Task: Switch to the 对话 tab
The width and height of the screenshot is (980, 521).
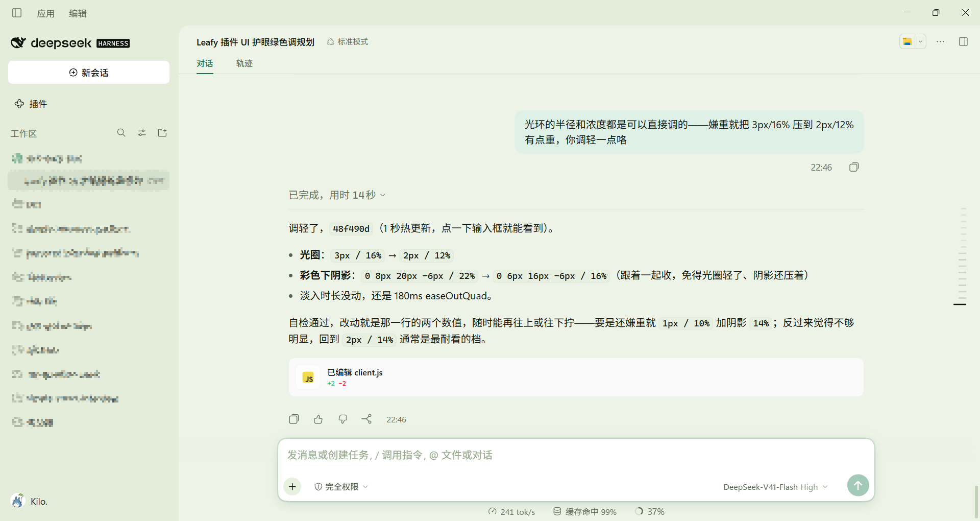Action: pos(205,63)
